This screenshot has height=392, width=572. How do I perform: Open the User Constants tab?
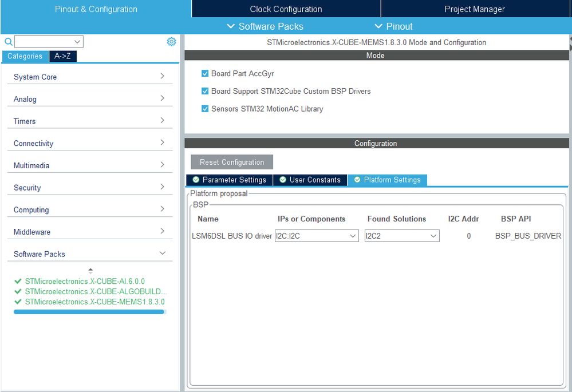310,180
